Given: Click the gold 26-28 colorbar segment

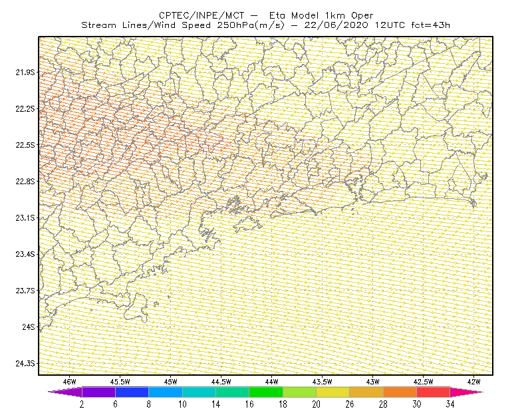Looking at the screenshot, I should pyautogui.click(x=366, y=392).
